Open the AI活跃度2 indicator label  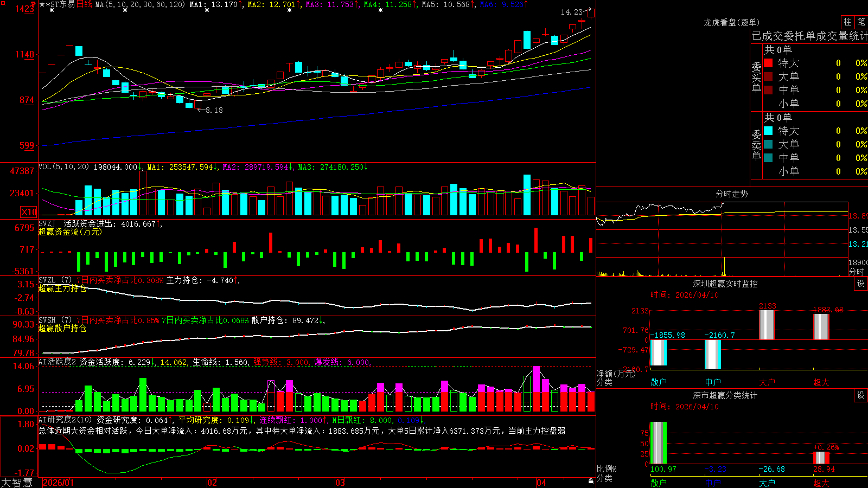pyautogui.click(x=58, y=362)
